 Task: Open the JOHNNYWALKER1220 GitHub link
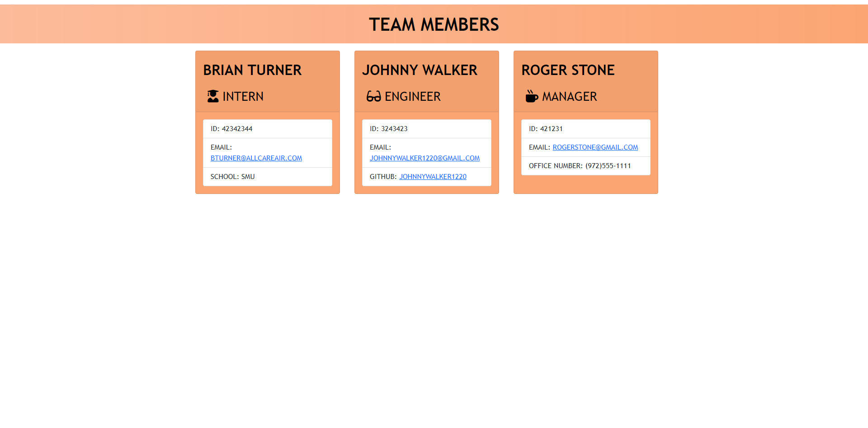(433, 176)
